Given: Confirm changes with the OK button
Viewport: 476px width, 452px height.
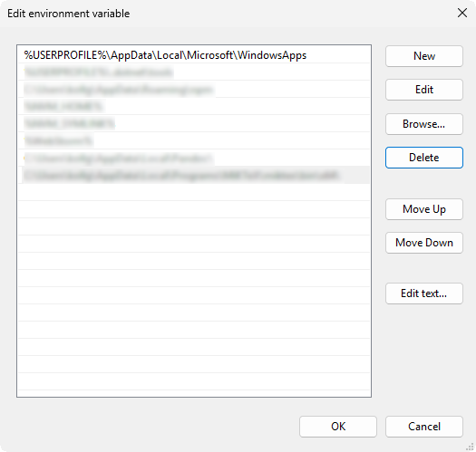Looking at the screenshot, I should (x=338, y=427).
